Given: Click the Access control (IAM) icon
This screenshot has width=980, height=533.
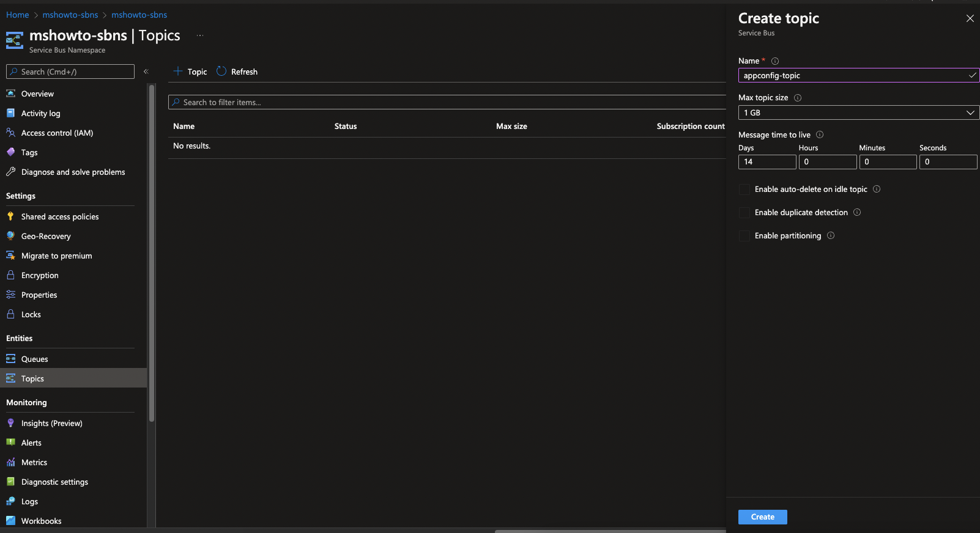Looking at the screenshot, I should pos(10,133).
